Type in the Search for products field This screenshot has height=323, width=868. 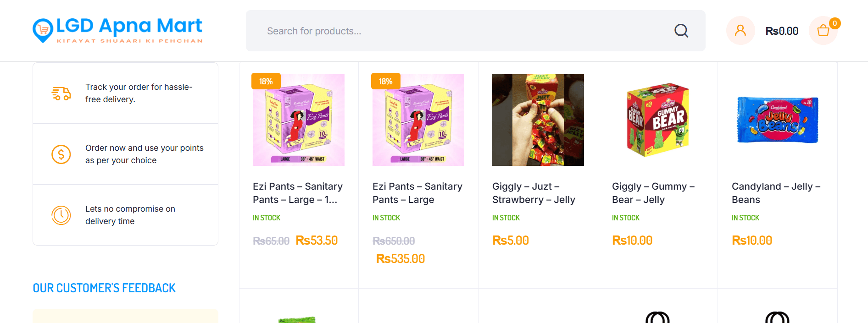click(459, 31)
